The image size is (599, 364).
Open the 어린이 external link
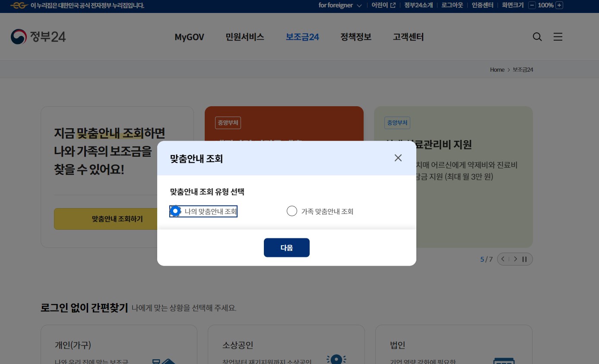tap(383, 5)
